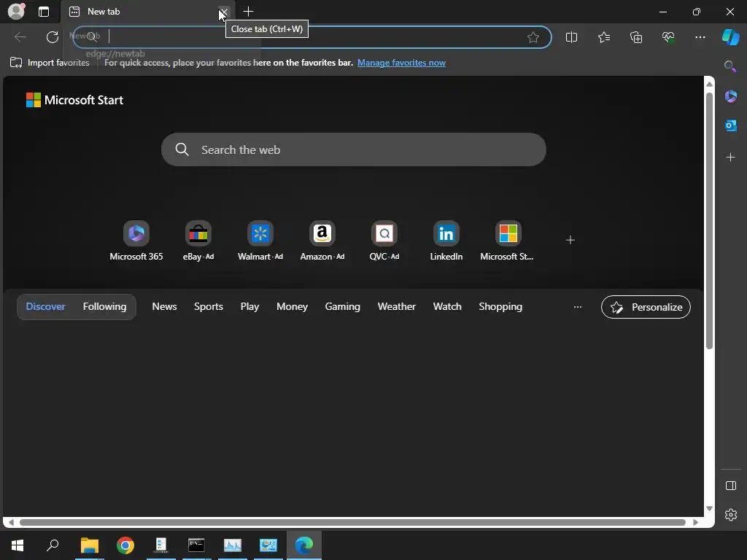Screen dimensions: 747x560
Task: Open the command prompt taskbar icon
Action: click(x=196, y=545)
